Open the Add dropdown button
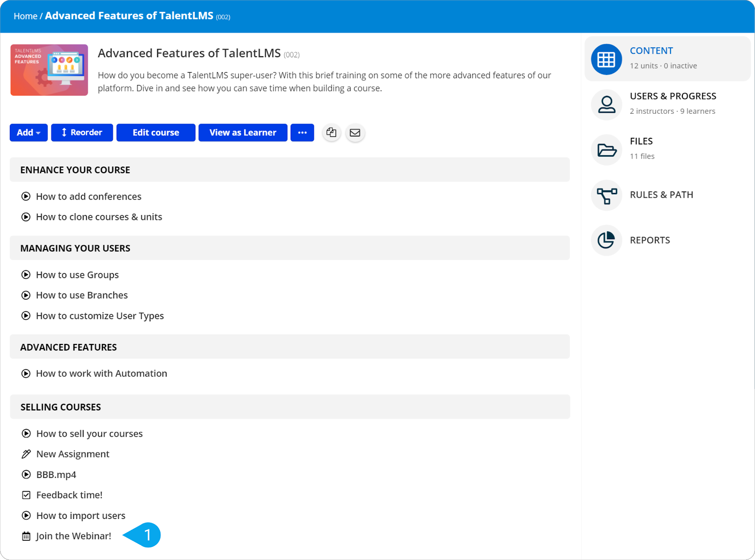 click(x=29, y=133)
